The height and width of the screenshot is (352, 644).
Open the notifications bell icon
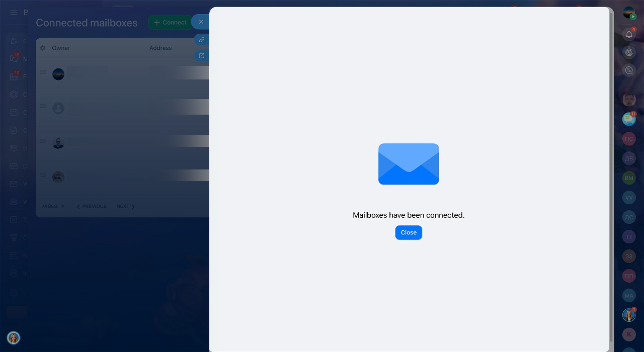[629, 34]
